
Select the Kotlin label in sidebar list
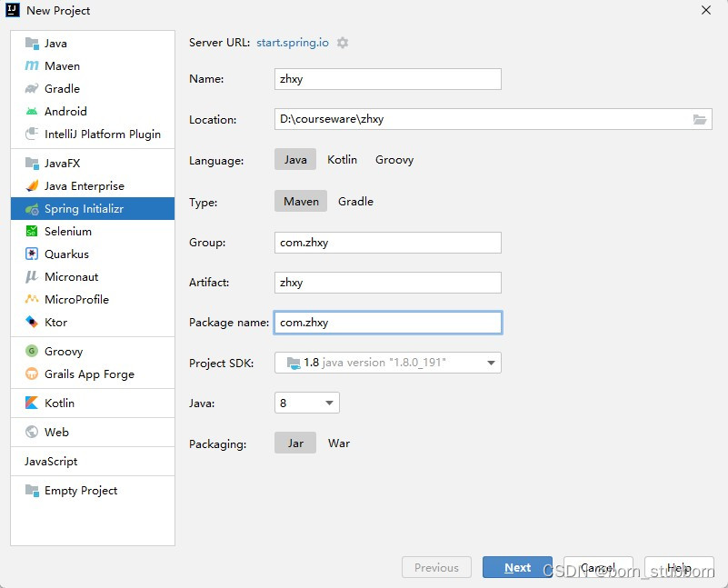click(x=59, y=403)
